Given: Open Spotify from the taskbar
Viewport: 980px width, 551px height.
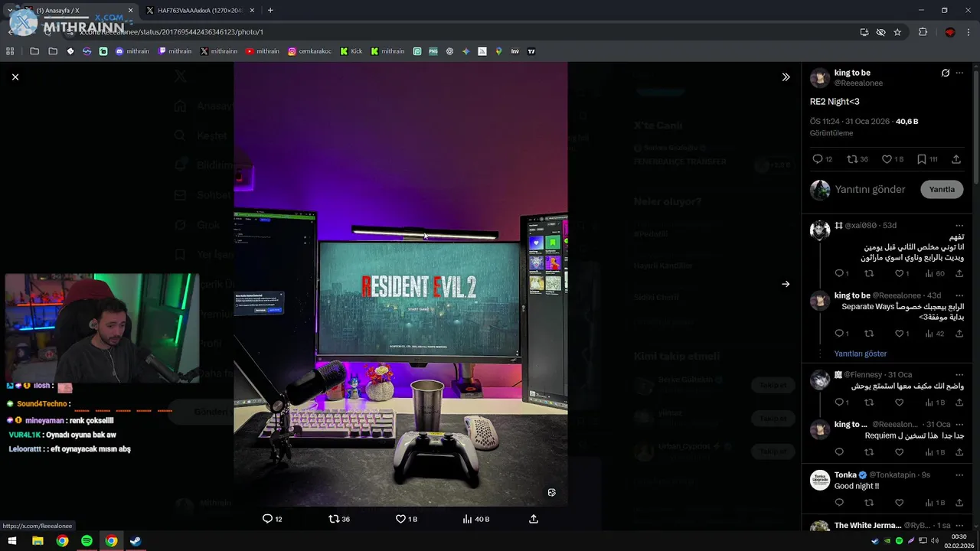Looking at the screenshot, I should point(87,541).
